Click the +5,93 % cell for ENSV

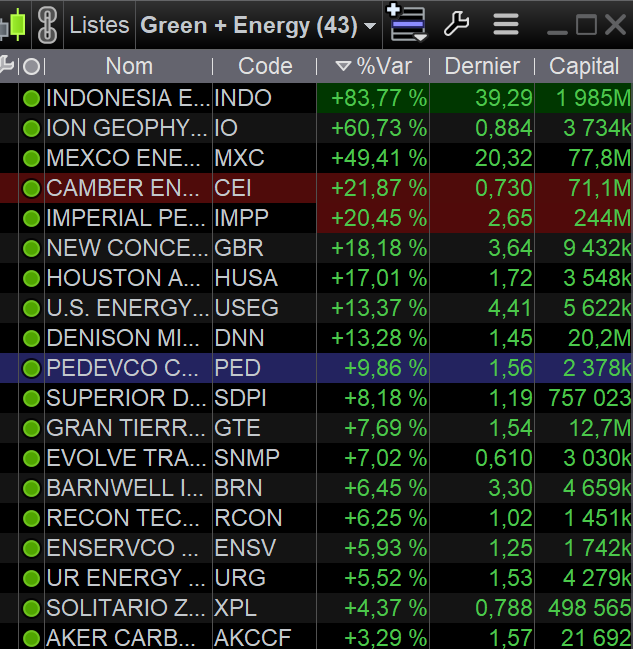373,548
